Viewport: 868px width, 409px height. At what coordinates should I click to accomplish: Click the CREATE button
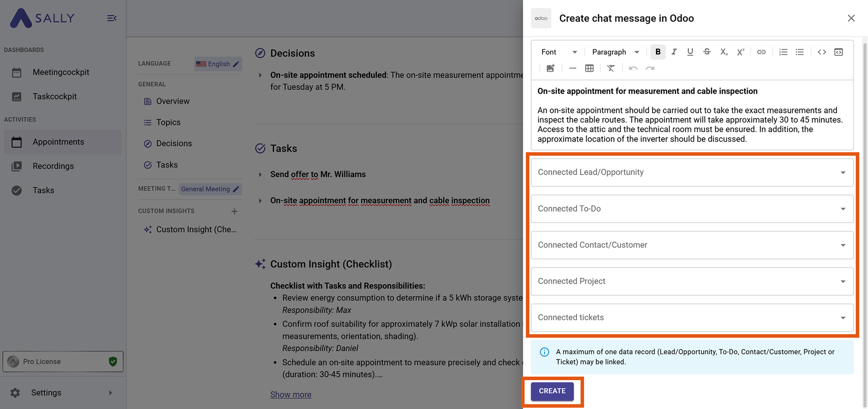552,391
